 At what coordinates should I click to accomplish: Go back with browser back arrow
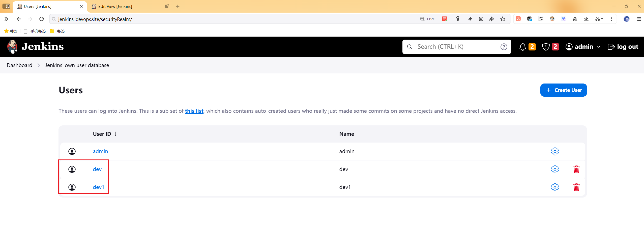coord(19,19)
